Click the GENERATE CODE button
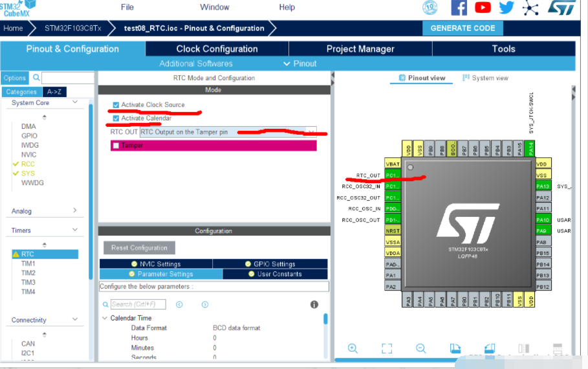This screenshot has height=369, width=588. tap(463, 28)
